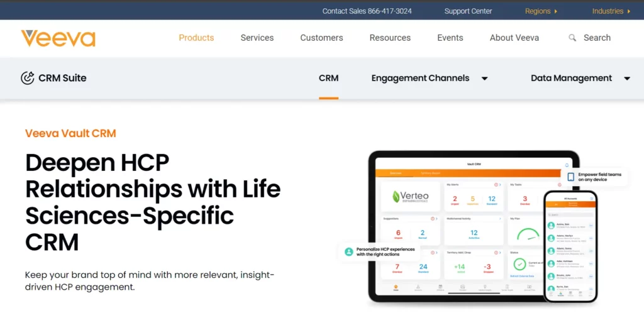Click the phone mockup image

click(570, 247)
